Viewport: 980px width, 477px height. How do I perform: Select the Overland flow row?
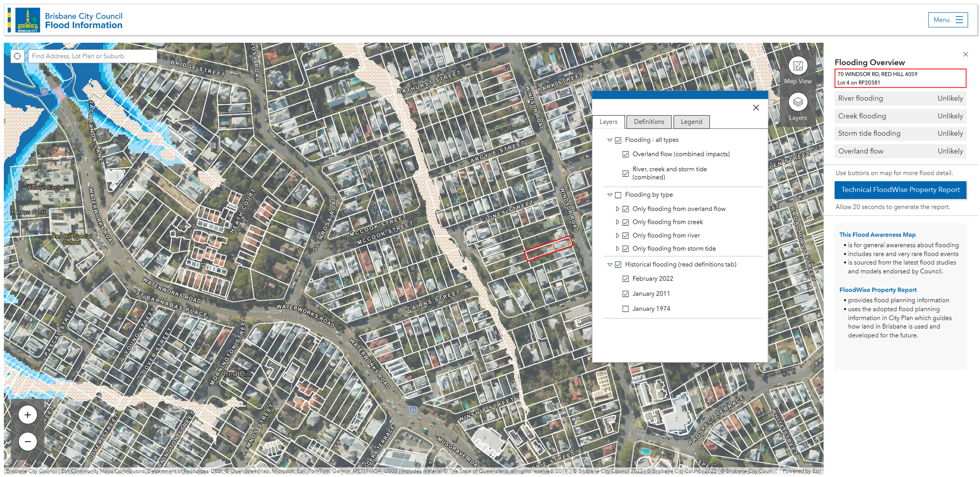(x=900, y=151)
